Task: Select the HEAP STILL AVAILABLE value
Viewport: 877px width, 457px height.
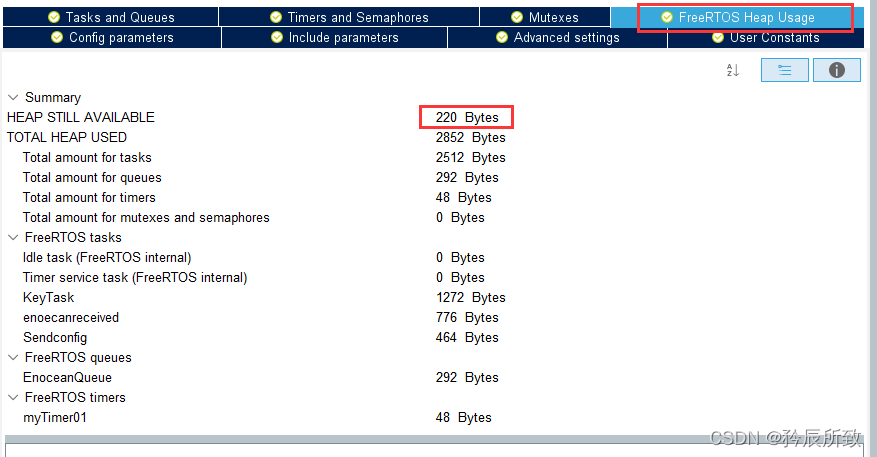Action: [x=466, y=117]
